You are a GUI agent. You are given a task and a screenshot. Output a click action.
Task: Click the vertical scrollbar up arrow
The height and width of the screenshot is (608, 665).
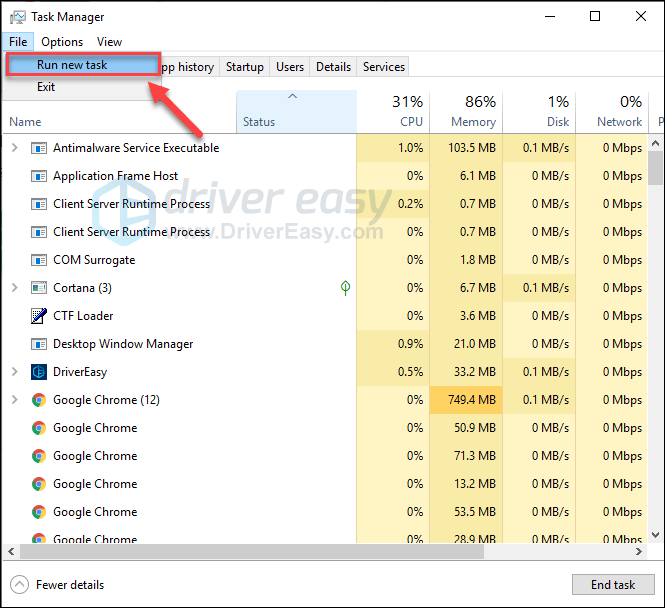pyautogui.click(x=656, y=143)
